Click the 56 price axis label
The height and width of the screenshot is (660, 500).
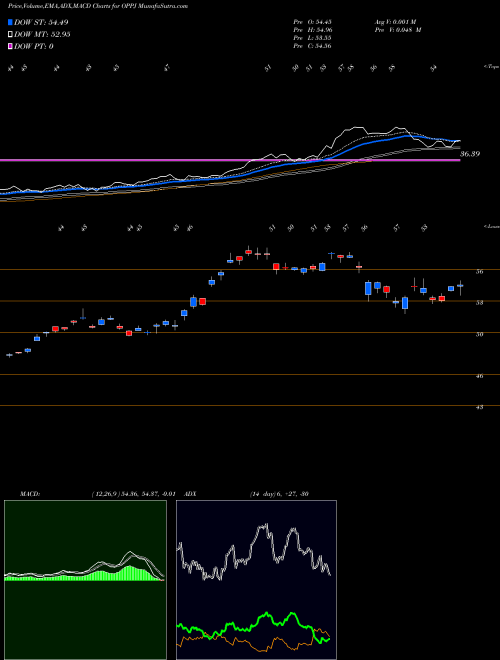(x=479, y=272)
